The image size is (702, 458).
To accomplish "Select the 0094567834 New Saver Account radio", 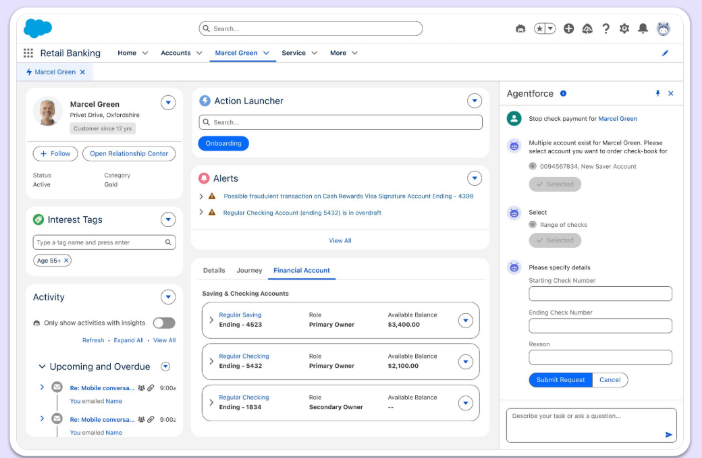I will click(x=532, y=166).
